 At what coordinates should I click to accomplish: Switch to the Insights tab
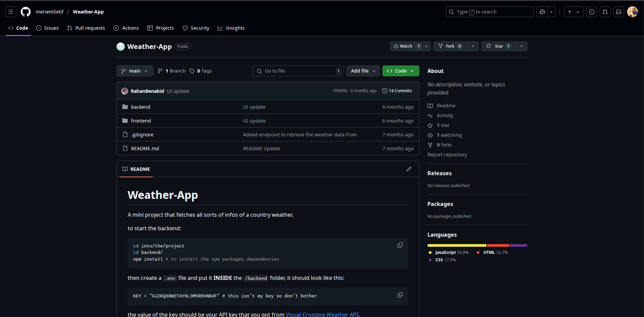[x=231, y=28]
